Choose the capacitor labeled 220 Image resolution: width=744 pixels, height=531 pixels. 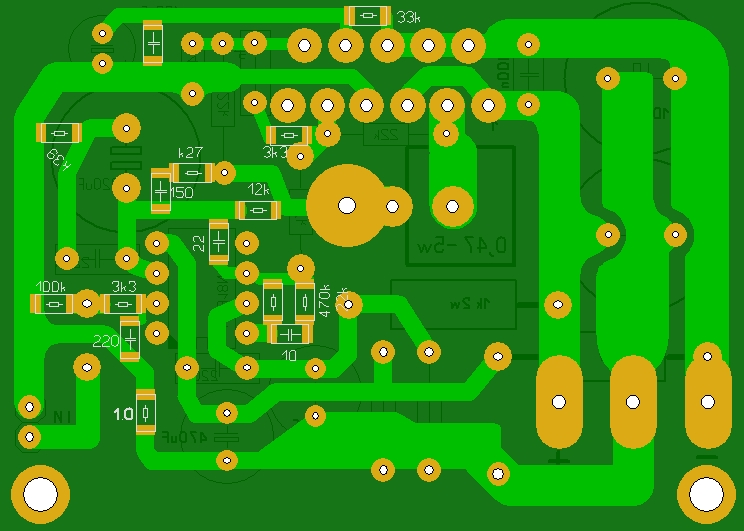point(130,340)
